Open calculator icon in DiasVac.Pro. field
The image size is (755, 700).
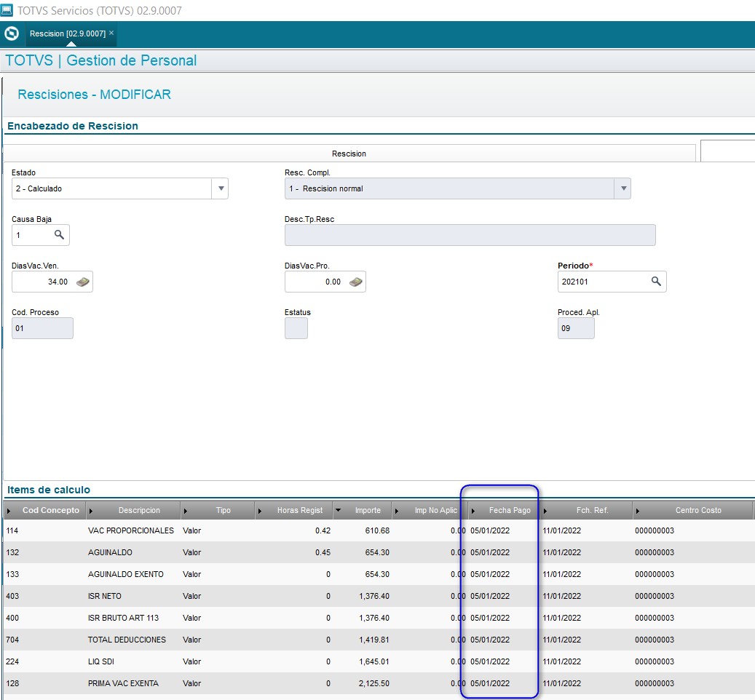click(x=356, y=282)
